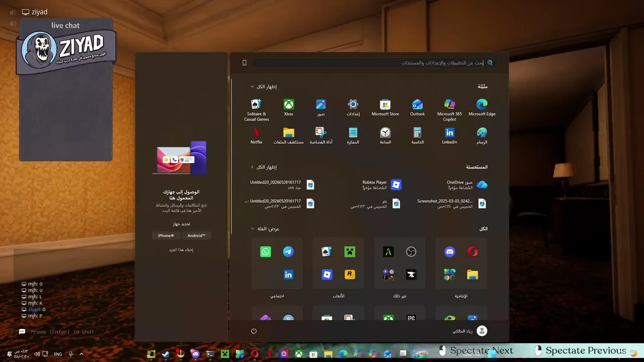Open the recommended بنر file

pyautogui.click(x=375, y=204)
